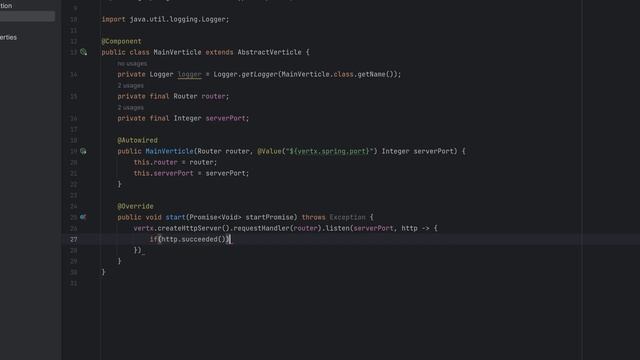Click 'this.serverPort' in the constructor body
640x360 pixels.
click(164, 173)
